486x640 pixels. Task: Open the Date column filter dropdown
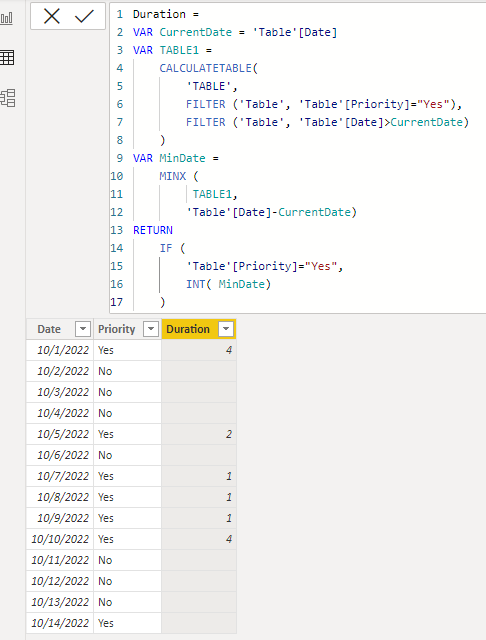(83, 329)
